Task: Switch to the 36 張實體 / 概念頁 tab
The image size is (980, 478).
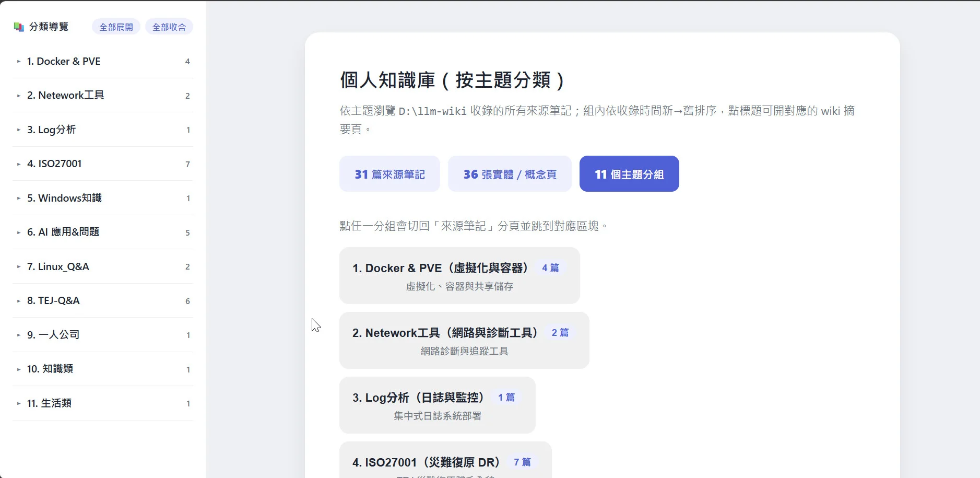Action: pyautogui.click(x=510, y=174)
